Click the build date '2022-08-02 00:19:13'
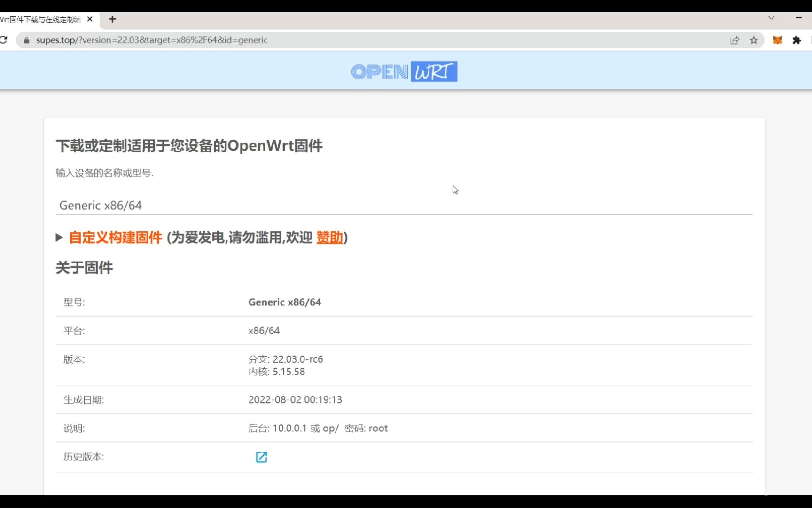Image resolution: width=812 pixels, height=508 pixels. 295,400
